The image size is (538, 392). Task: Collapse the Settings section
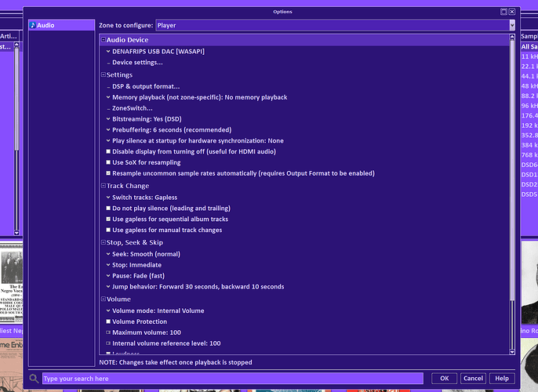(104, 74)
